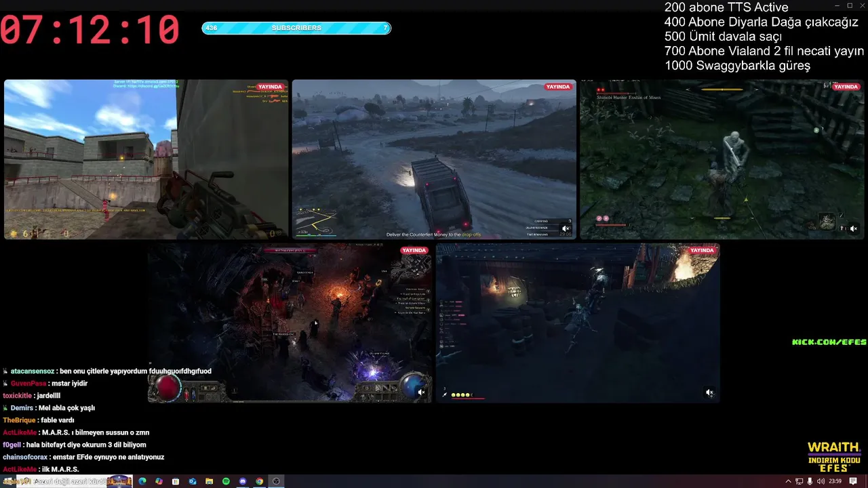
Task: Click TheBrique's chat message 'fable vardı'
Action: (x=39, y=420)
